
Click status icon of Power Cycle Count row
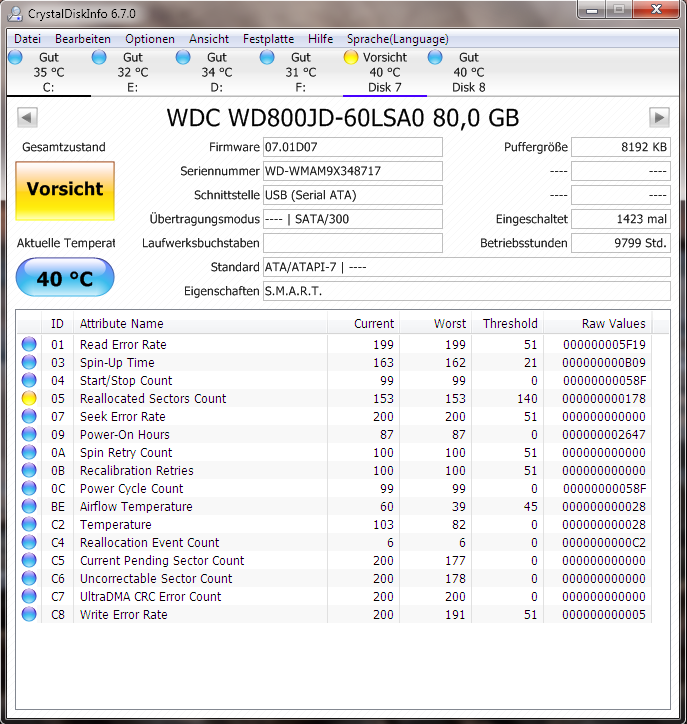pyautogui.click(x=29, y=488)
